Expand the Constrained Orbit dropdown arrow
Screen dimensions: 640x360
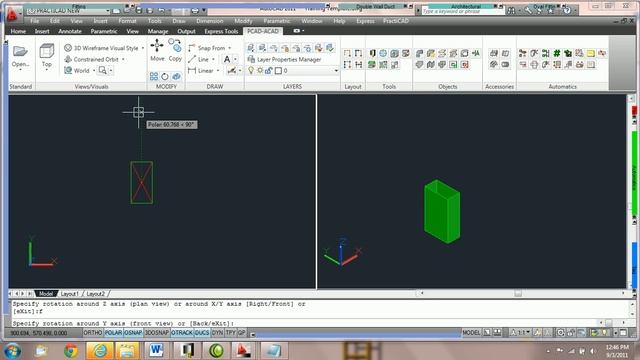click(x=123, y=60)
